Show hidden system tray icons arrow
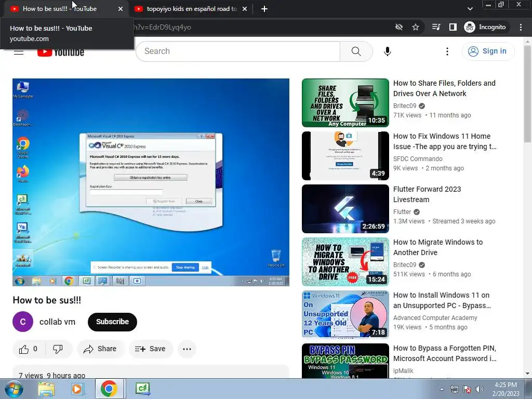The width and height of the screenshot is (532, 399). point(442,389)
